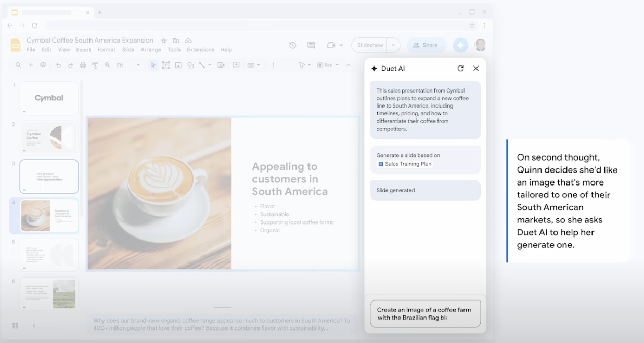
Task: Open version history clock icon
Action: (x=293, y=45)
